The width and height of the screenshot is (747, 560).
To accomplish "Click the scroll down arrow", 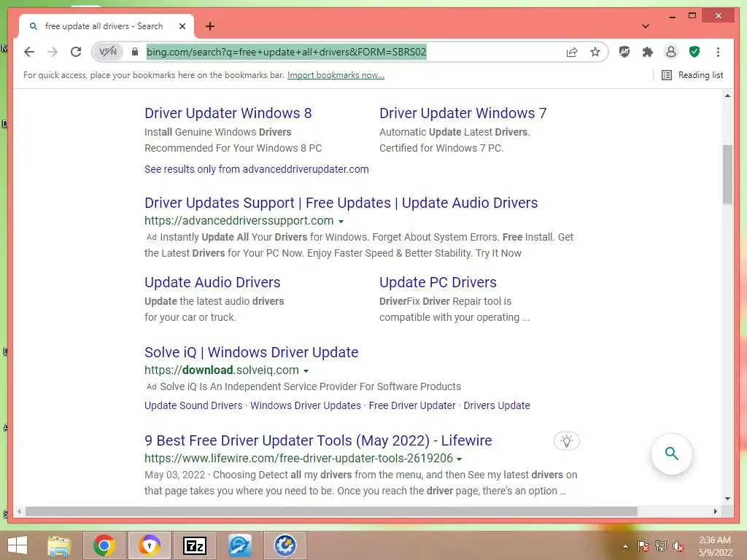I will click(x=727, y=499).
